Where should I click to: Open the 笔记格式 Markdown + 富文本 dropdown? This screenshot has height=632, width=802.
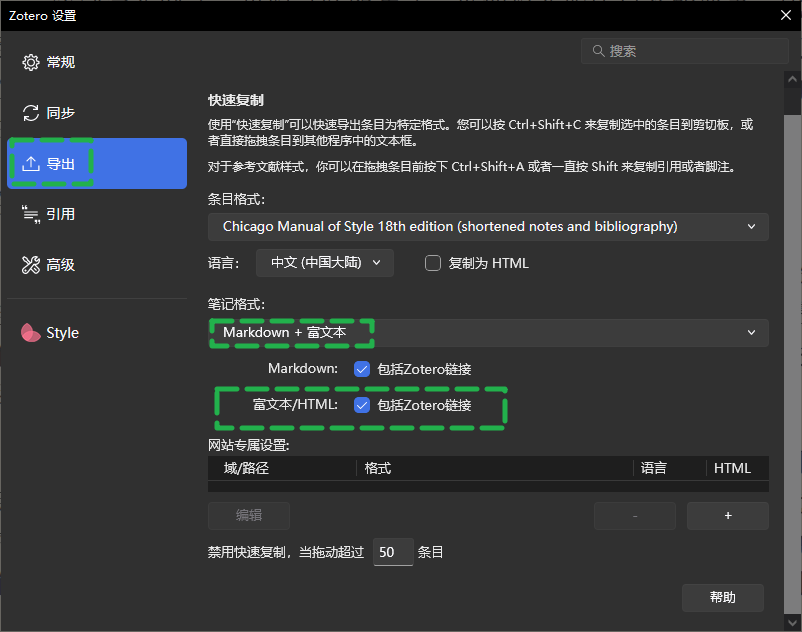pos(488,333)
